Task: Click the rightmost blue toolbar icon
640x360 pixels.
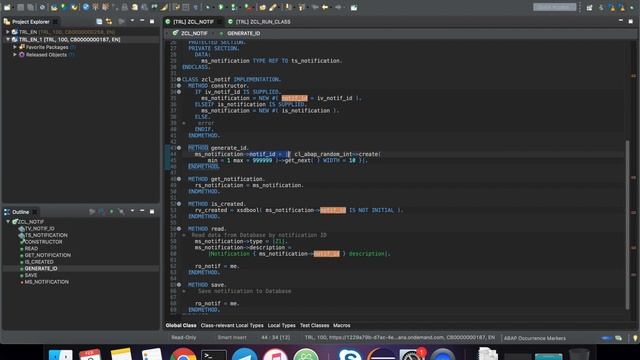Action: click(354, 7)
